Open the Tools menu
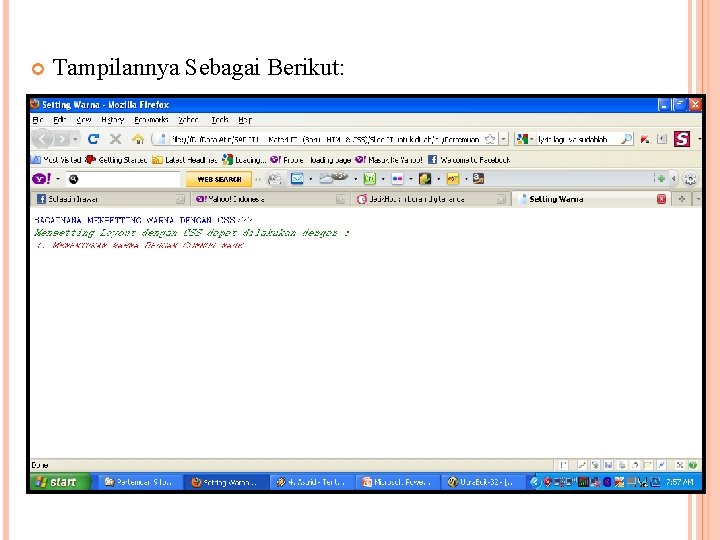 pyautogui.click(x=219, y=120)
